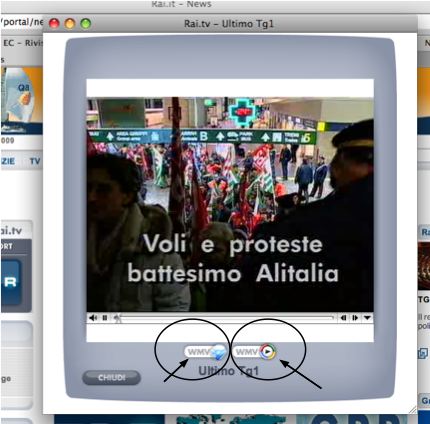Zoom the Rai.tv popup with green button
Viewport: 430px width, 424px height.
[86, 24]
